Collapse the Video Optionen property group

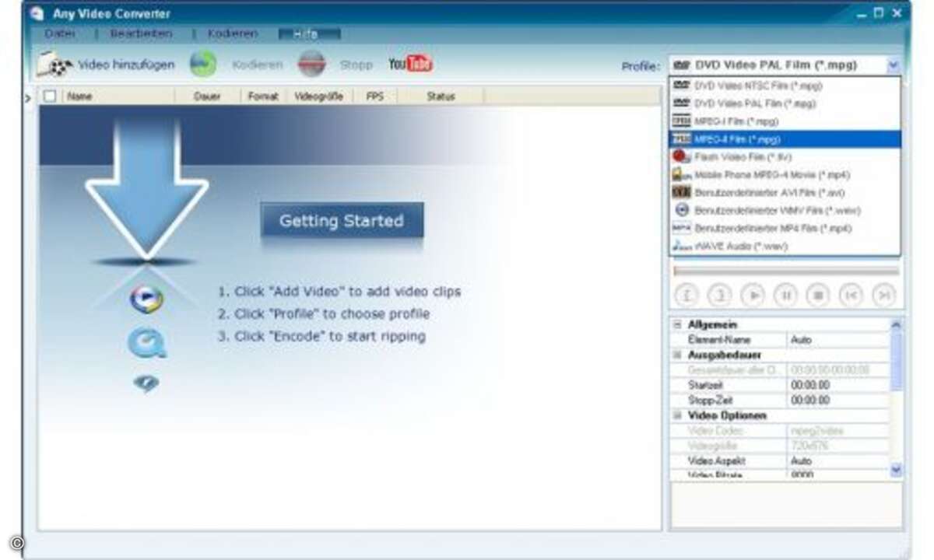coord(677,415)
